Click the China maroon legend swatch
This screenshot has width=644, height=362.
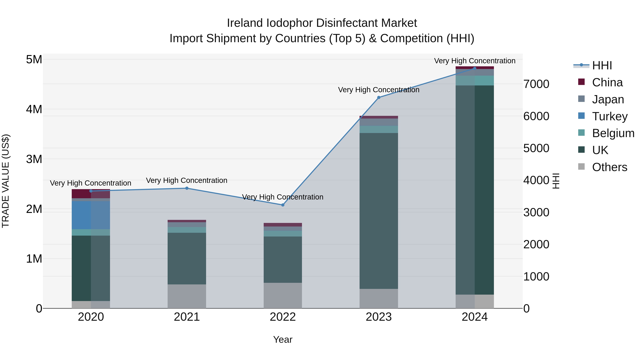582,82
